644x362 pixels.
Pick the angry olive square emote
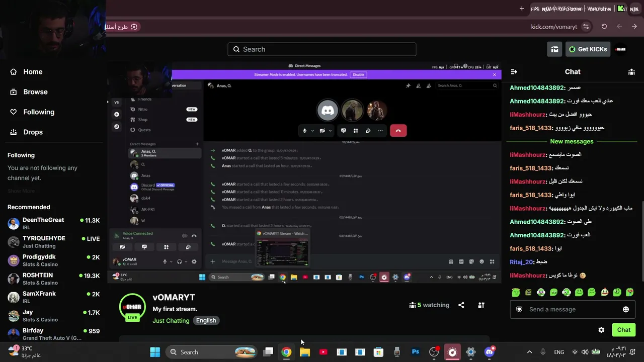point(528,292)
